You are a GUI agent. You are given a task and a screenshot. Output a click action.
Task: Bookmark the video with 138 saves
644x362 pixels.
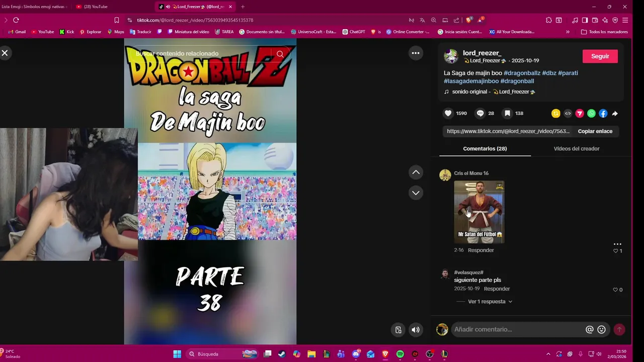pyautogui.click(x=508, y=114)
